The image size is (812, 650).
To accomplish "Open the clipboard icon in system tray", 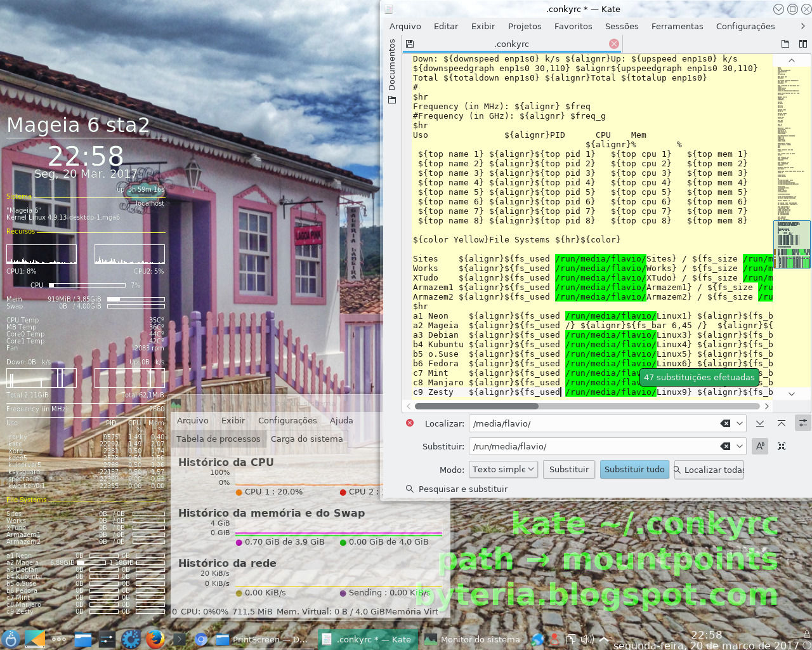I will 571,639.
